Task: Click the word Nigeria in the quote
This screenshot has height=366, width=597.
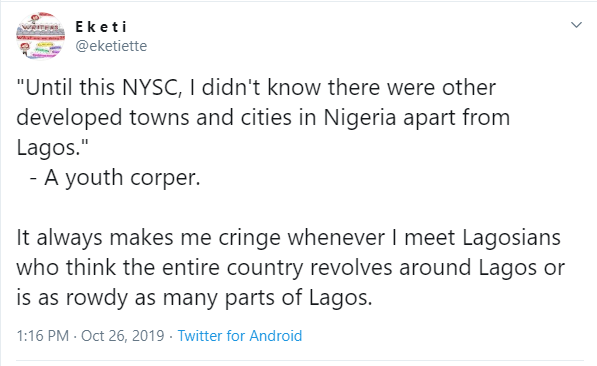Action: point(360,118)
